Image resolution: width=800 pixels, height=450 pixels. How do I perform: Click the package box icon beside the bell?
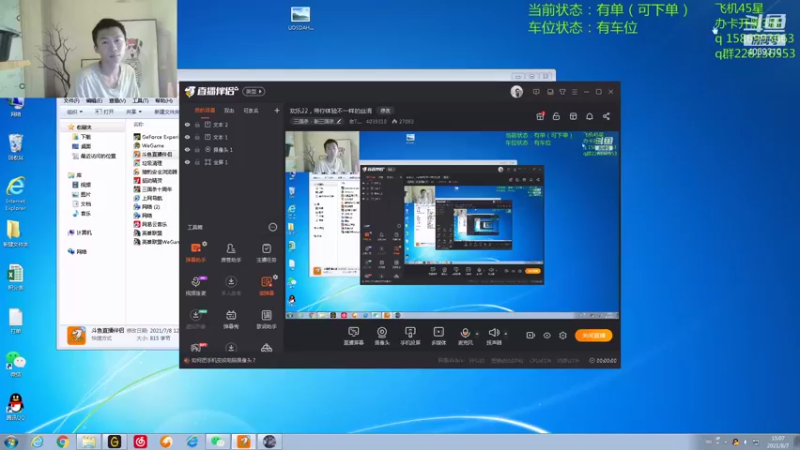pos(573,116)
